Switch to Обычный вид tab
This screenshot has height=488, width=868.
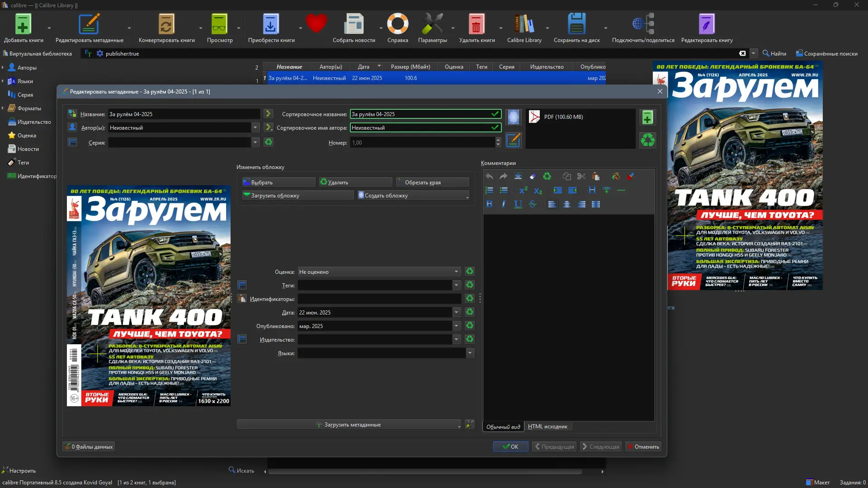(503, 427)
